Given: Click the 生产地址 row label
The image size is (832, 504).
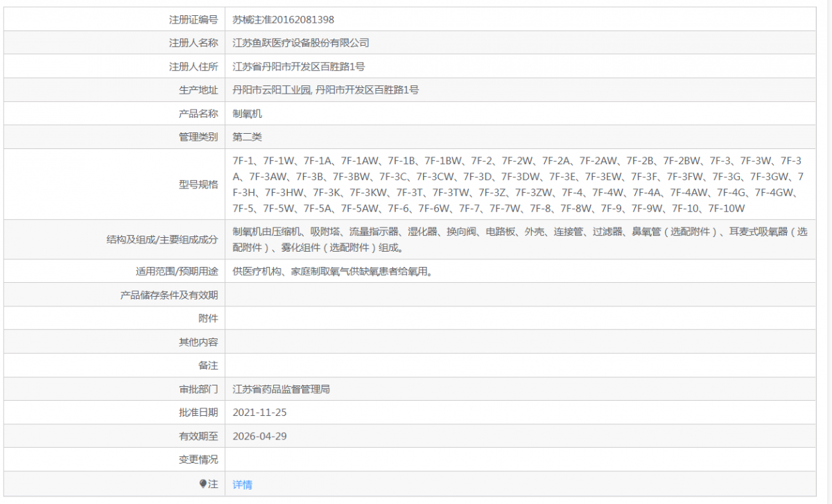Looking at the screenshot, I should [x=198, y=90].
